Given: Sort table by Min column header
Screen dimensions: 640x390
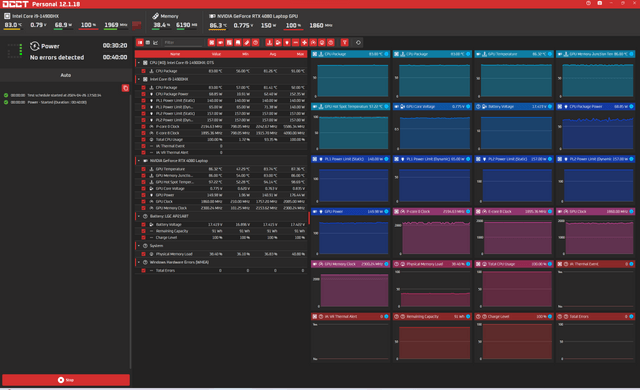Looking at the screenshot, I should (x=245, y=54).
